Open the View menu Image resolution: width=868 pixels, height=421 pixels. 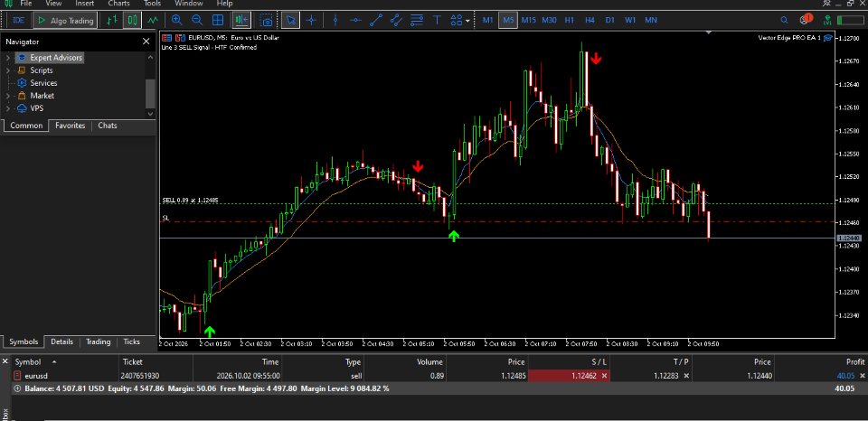point(53,4)
